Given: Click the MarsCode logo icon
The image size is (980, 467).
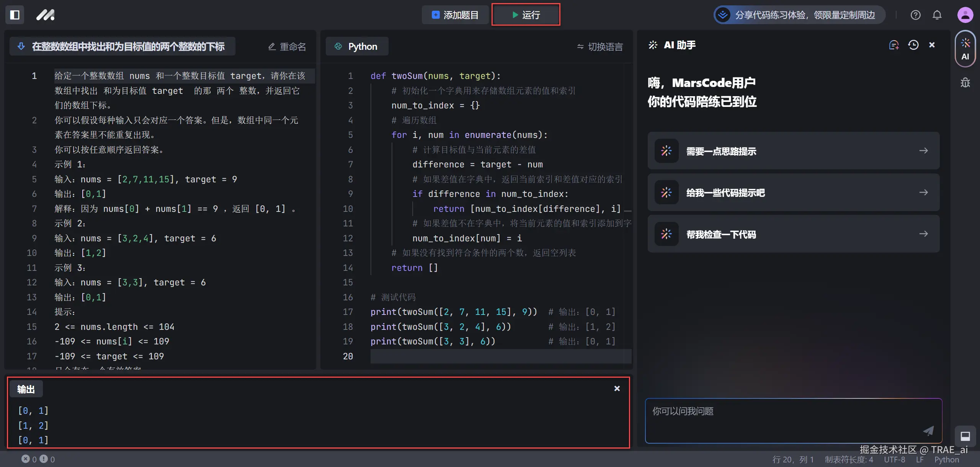Looking at the screenshot, I should 46,15.
